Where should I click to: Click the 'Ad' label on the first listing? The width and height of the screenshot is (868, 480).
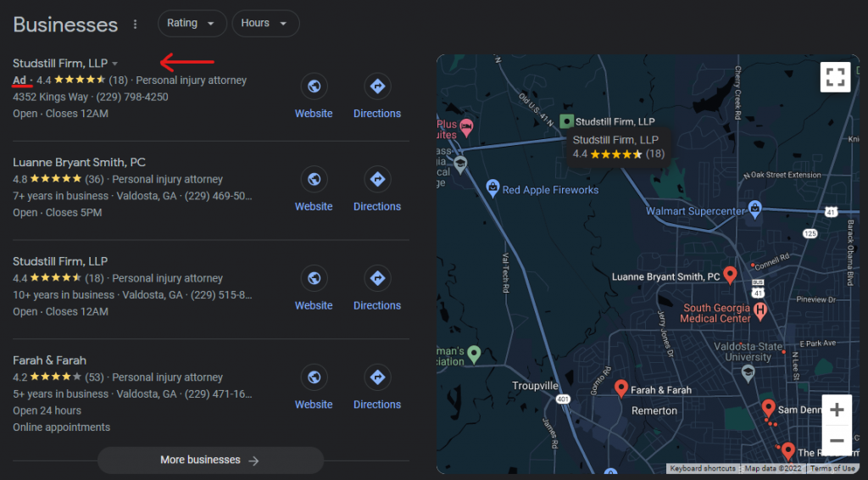point(19,81)
